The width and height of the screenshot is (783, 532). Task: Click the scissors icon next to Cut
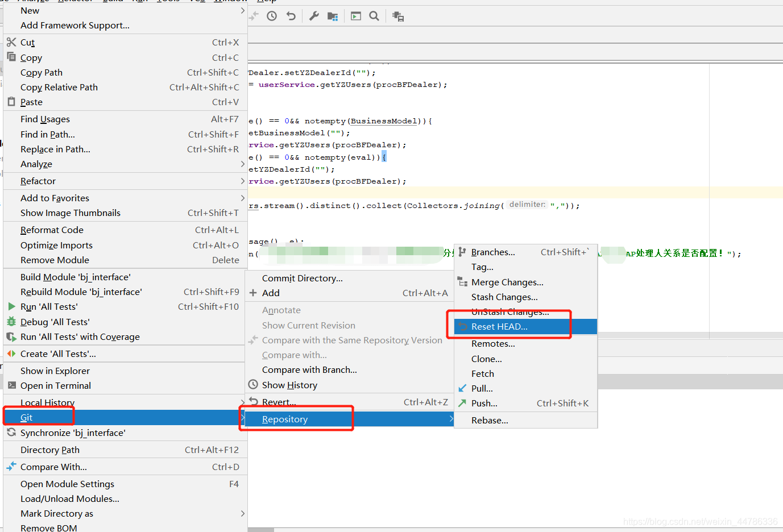(x=11, y=42)
